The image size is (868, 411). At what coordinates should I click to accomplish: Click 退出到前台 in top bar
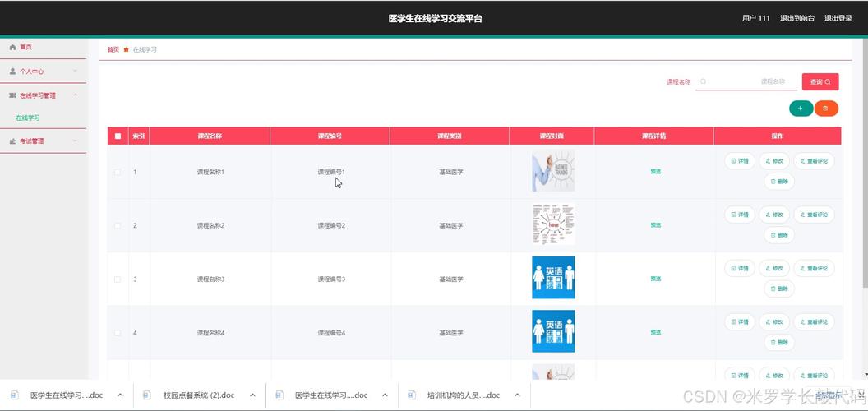coord(797,18)
